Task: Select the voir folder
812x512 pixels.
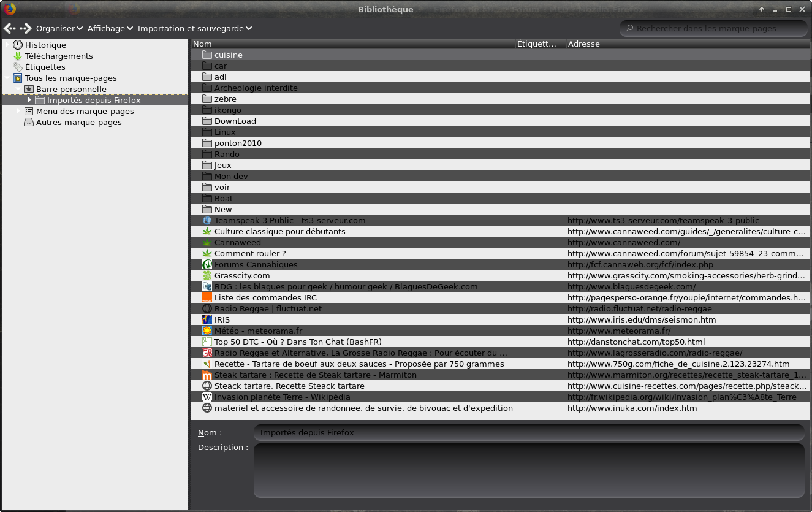Action: click(x=500, y=187)
